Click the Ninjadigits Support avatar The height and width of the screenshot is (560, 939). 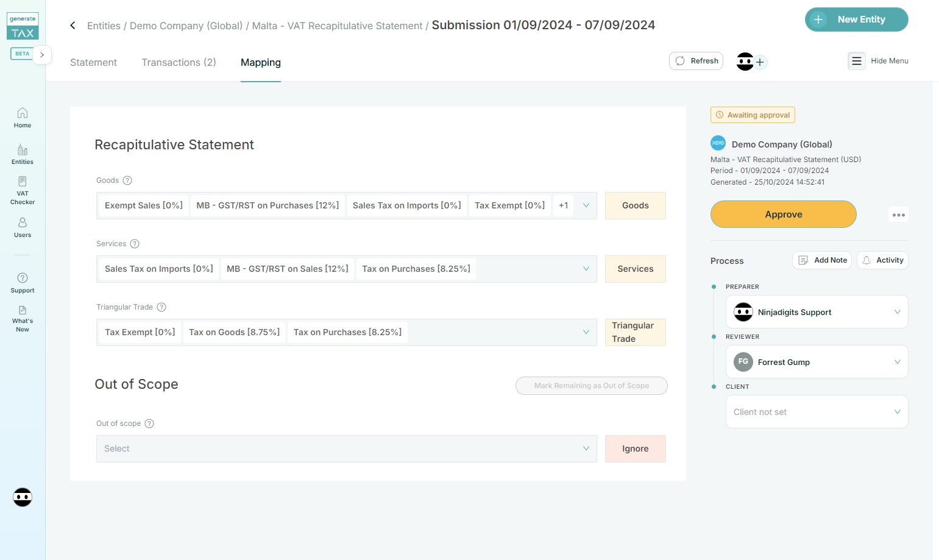click(743, 312)
